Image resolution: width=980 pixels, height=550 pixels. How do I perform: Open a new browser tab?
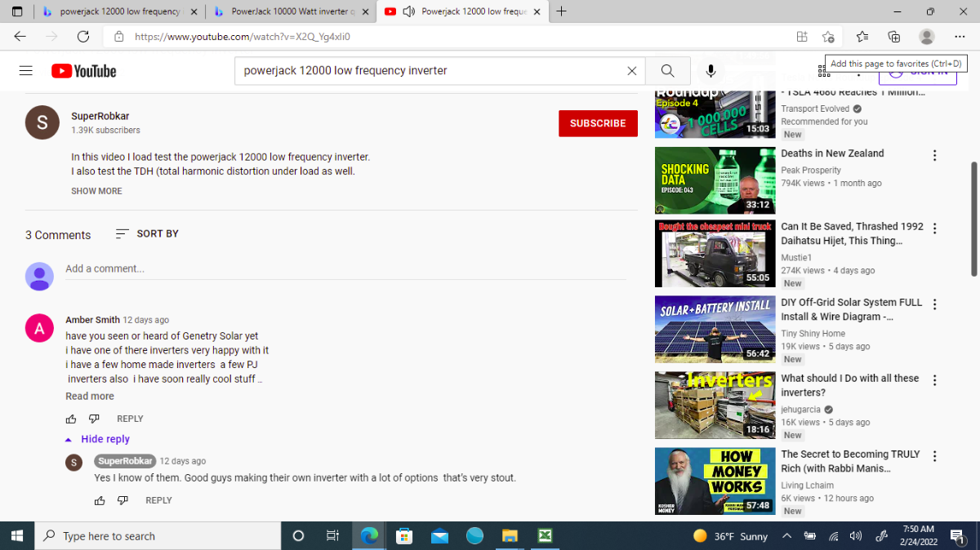click(561, 11)
